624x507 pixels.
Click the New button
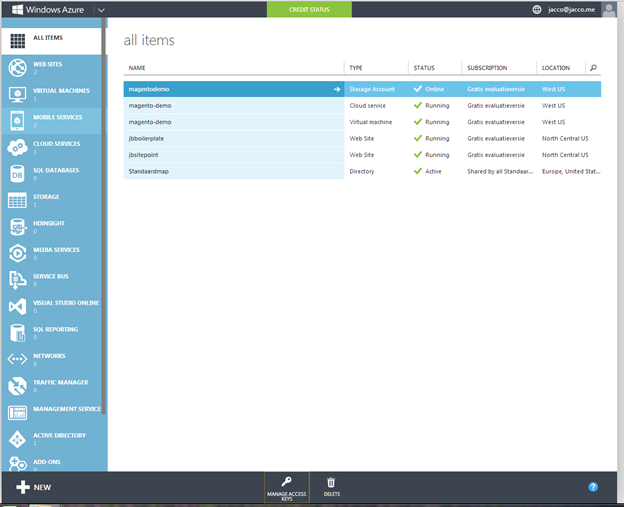pyautogui.click(x=33, y=487)
